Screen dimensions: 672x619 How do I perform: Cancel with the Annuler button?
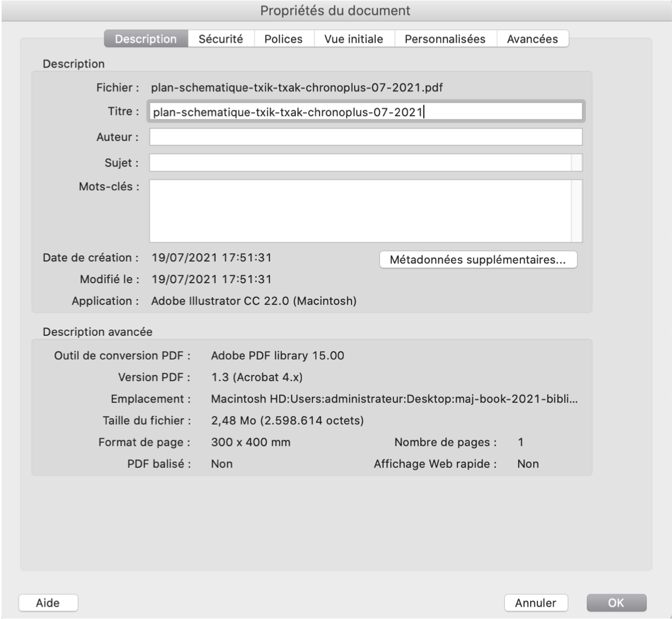[536, 603]
